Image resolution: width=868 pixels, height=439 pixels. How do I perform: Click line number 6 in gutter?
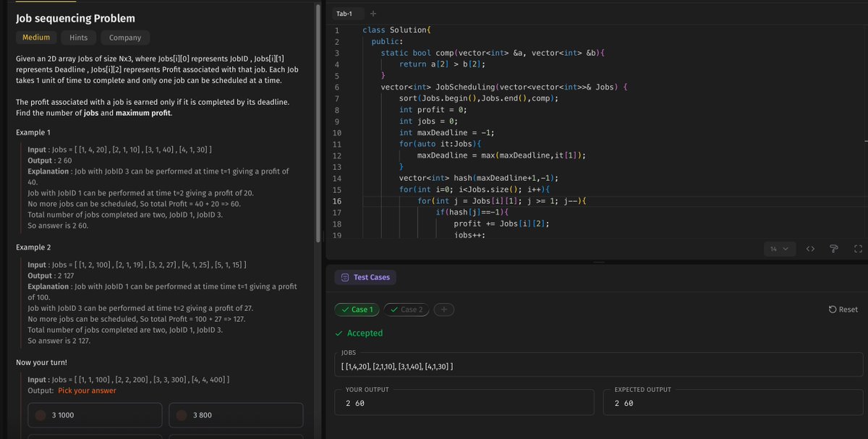[337, 87]
